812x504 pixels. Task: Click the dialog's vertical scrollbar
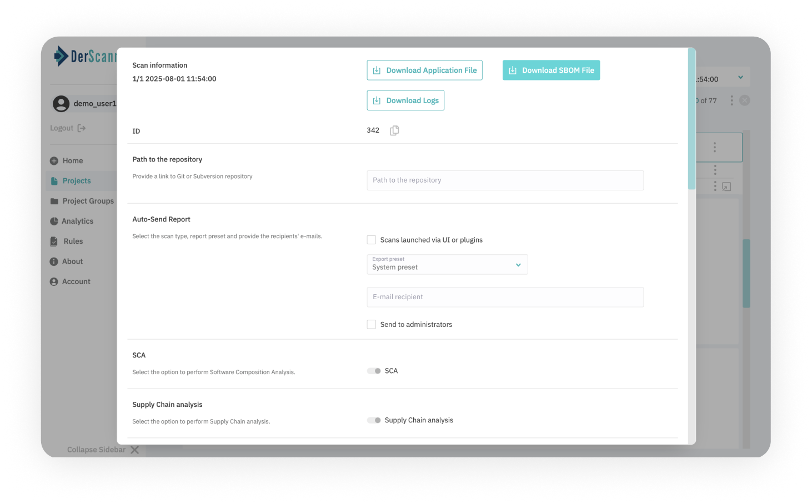(x=691, y=119)
